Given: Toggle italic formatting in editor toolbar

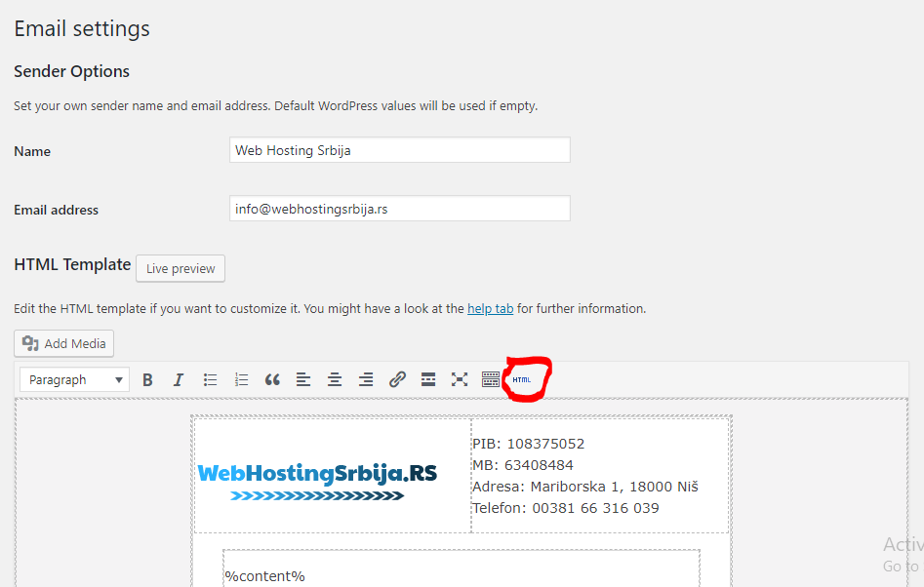Looking at the screenshot, I should point(179,379).
